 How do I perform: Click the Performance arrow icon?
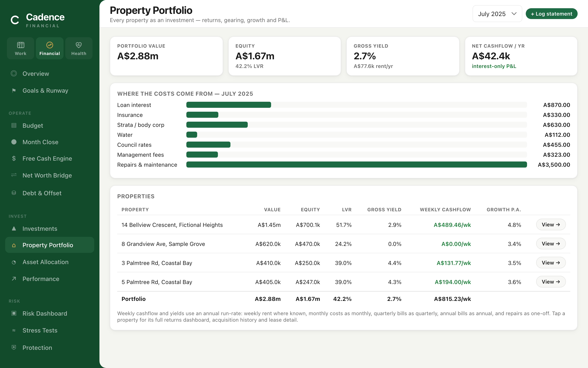[14, 279]
